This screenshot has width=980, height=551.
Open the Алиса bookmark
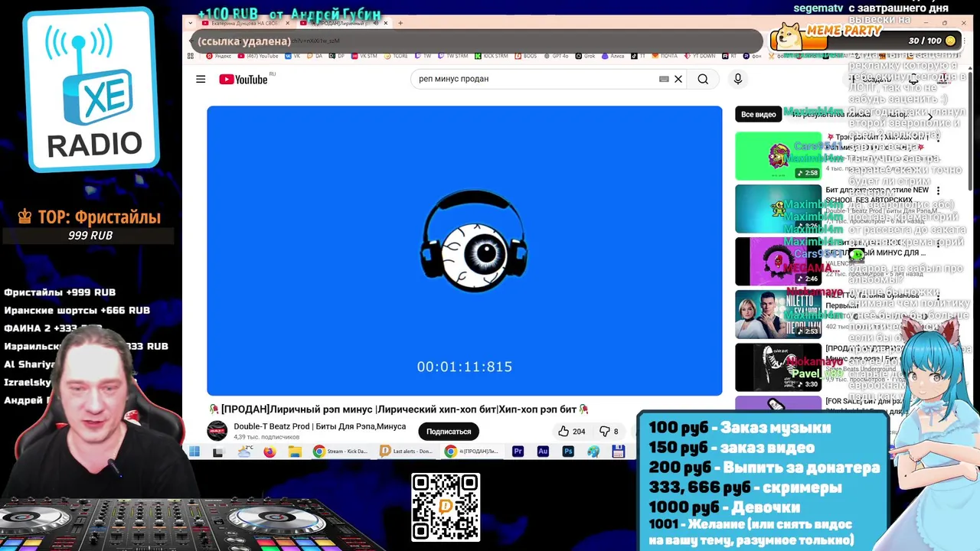point(612,56)
